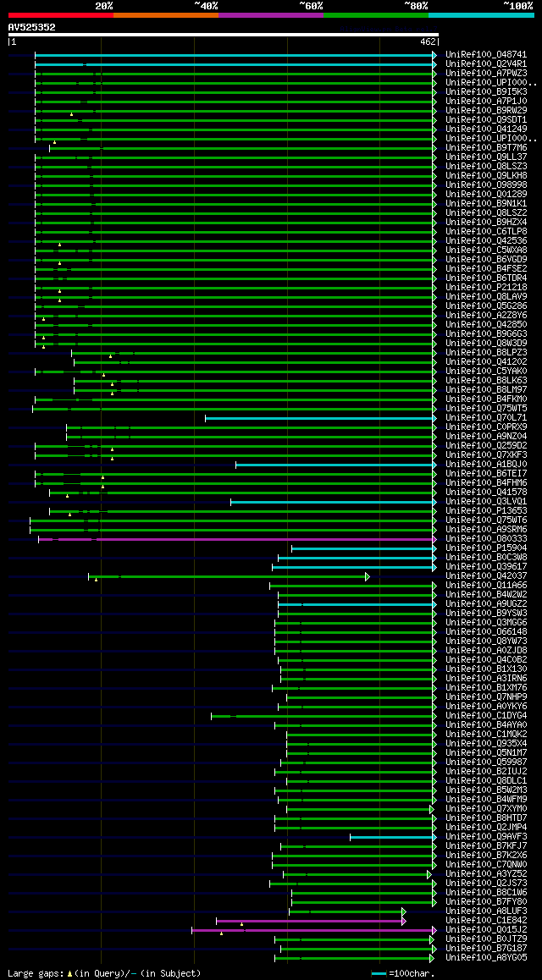Click the cyan alignment bar of UniRef100_Q70L71
This screenshot has height=980, width=542.
tap(320, 418)
